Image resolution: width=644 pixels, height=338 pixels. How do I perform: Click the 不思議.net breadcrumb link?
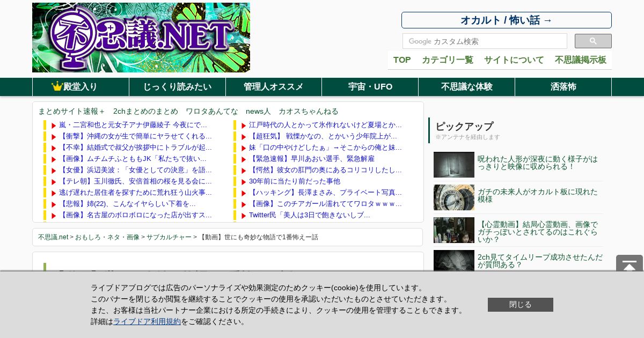point(53,237)
